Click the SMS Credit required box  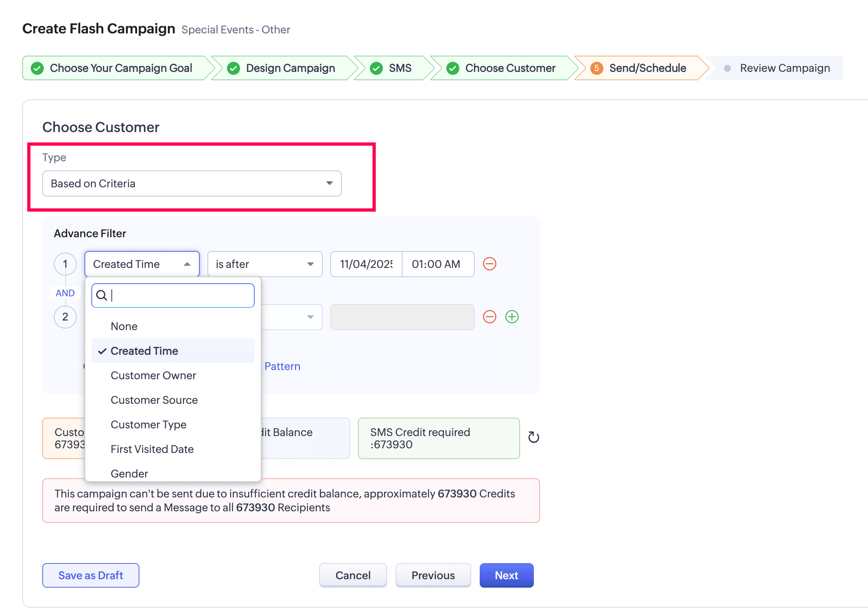[439, 438]
